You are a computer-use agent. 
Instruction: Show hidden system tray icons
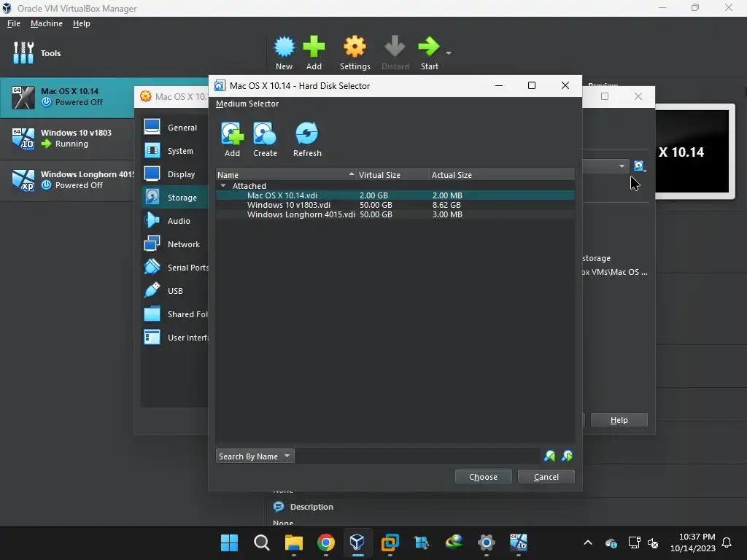click(x=588, y=542)
